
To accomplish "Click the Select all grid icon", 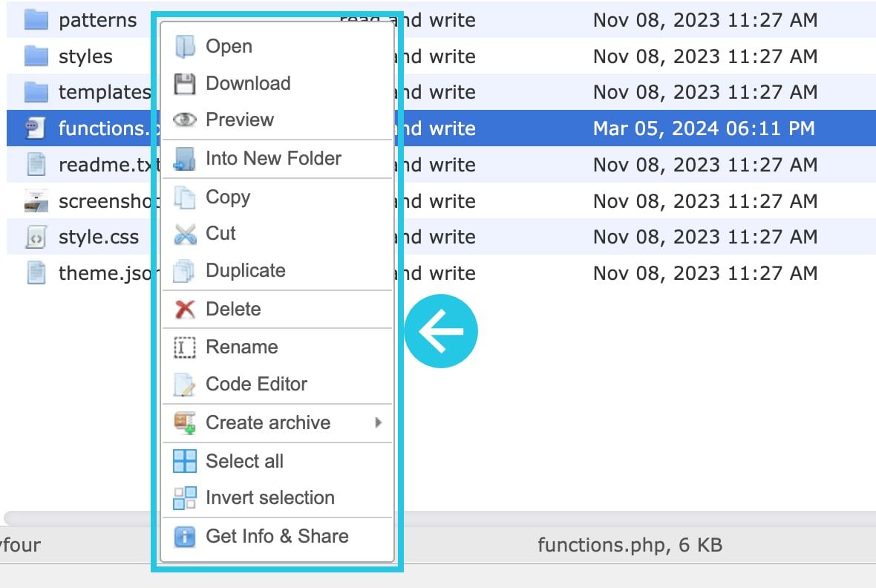I will click(184, 461).
